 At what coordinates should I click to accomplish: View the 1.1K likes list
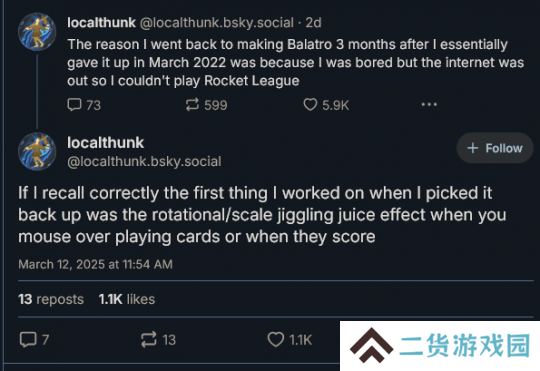coord(127,299)
